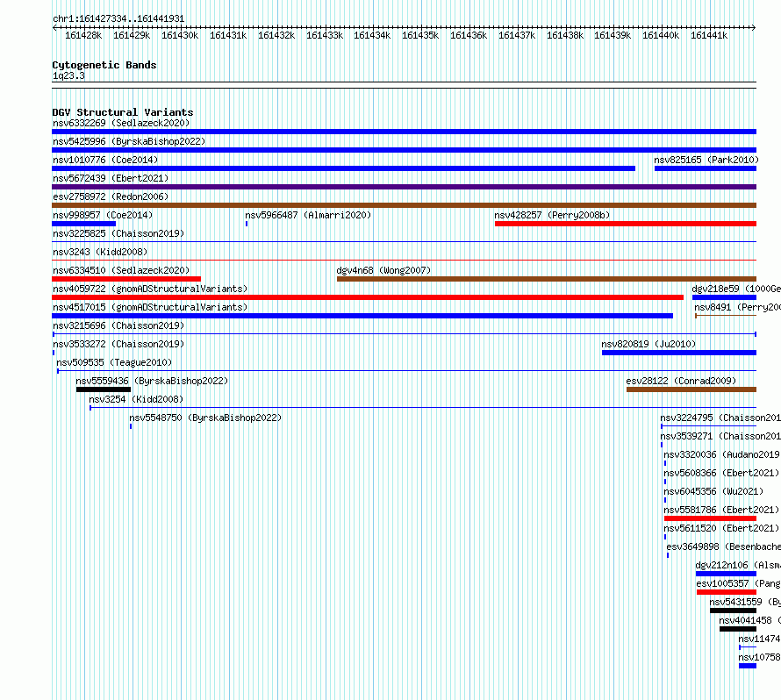Click nsv509535 (Teague2010) label
781x700 pixels.
click(114, 362)
